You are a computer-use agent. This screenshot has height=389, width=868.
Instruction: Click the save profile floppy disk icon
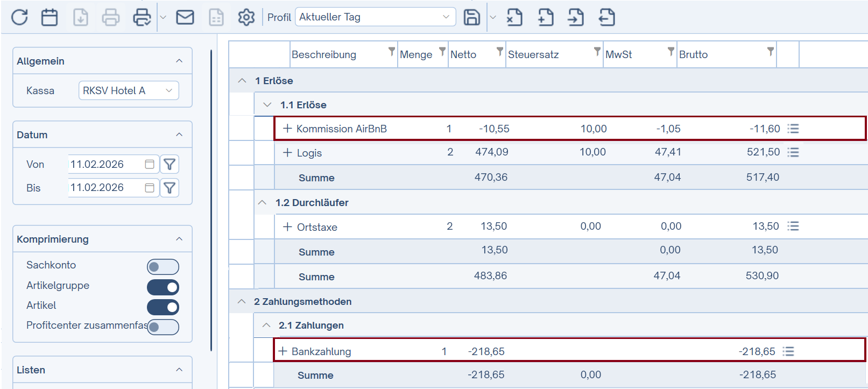(471, 17)
